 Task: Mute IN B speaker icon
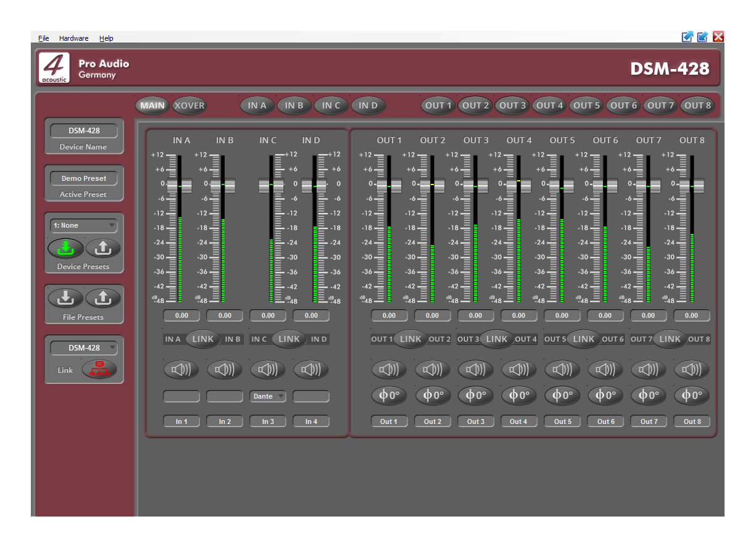coord(225,370)
